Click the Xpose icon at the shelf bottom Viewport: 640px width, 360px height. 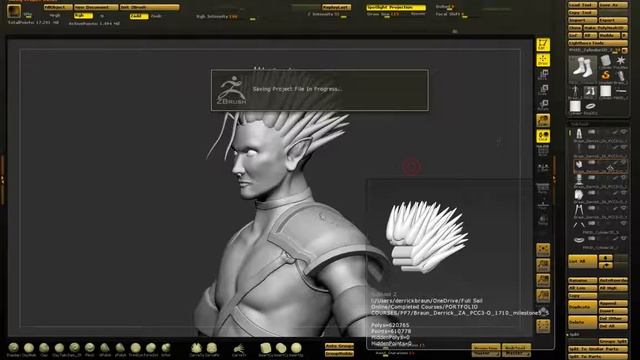(x=543, y=326)
